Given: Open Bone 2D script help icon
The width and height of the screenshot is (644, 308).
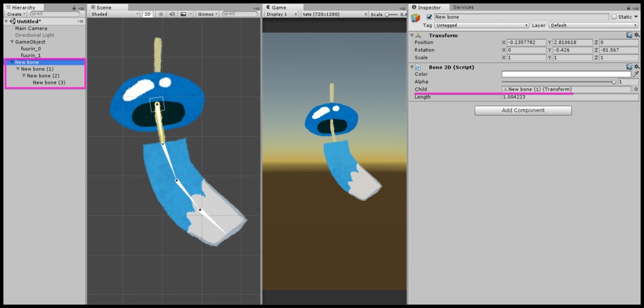Looking at the screenshot, I should (x=629, y=67).
